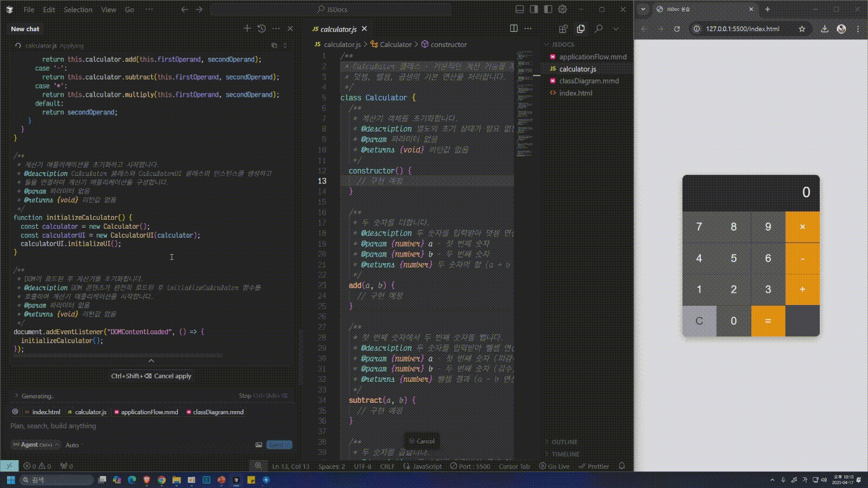Go forward with the editor navigation arrow
Image resolution: width=868 pixels, height=488 pixels.
click(199, 10)
